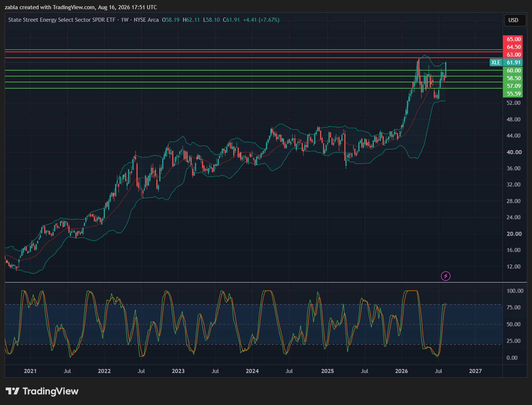532x405 pixels.
Task: Click the 36.00 price axis label
Action: coord(514,168)
